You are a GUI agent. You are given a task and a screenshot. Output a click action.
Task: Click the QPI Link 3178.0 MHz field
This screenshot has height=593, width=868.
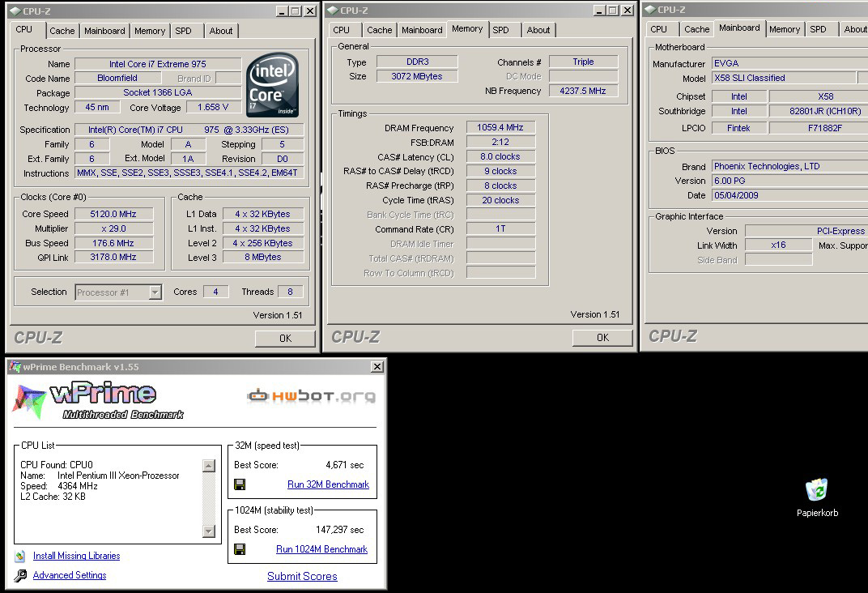coord(113,257)
